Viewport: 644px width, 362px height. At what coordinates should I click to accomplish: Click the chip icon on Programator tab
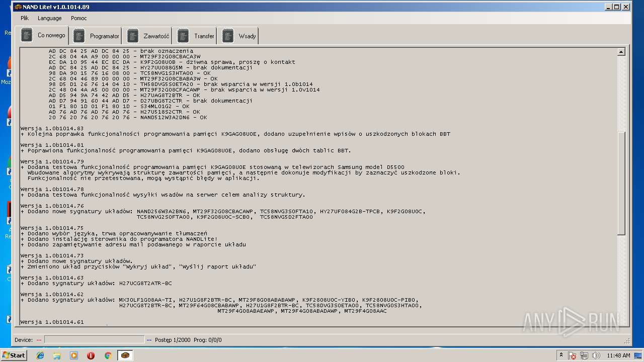click(x=79, y=36)
